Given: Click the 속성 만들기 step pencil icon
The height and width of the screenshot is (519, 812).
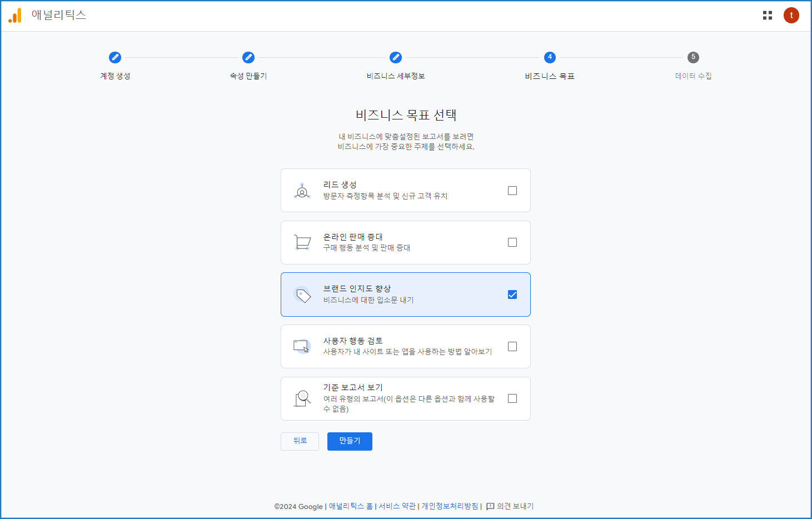Looking at the screenshot, I should [248, 57].
